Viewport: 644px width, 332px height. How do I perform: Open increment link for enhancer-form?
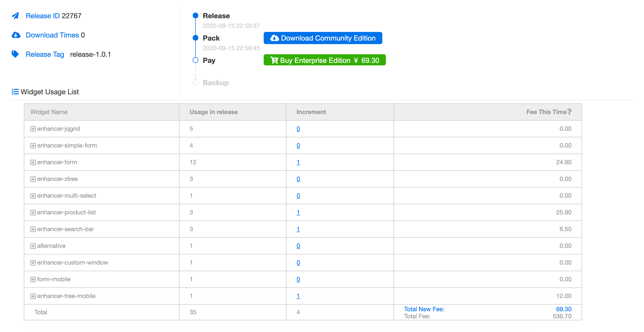point(298,162)
